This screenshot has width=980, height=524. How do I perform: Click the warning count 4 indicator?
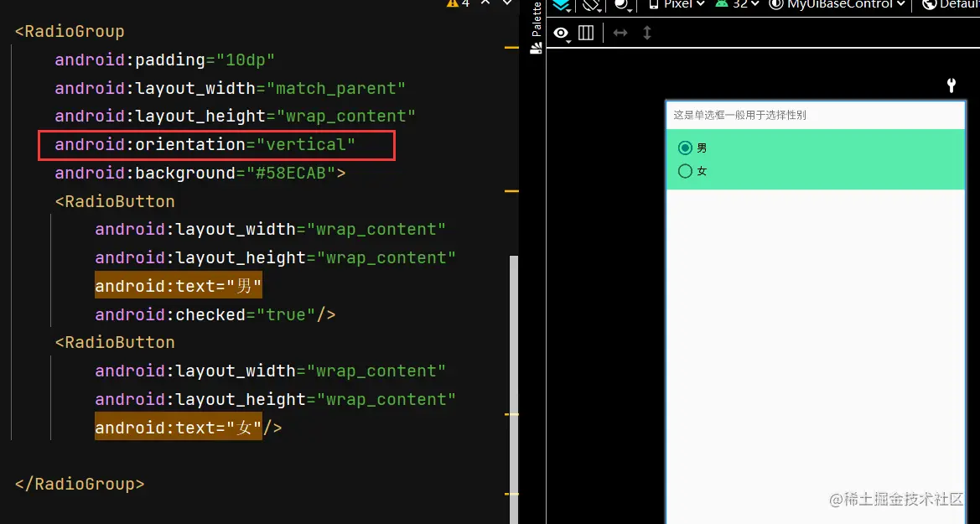[458, 3]
